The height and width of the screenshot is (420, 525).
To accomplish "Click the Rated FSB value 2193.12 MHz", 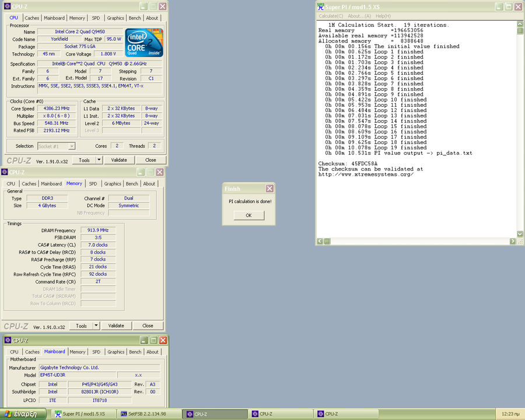I will pos(56,130).
